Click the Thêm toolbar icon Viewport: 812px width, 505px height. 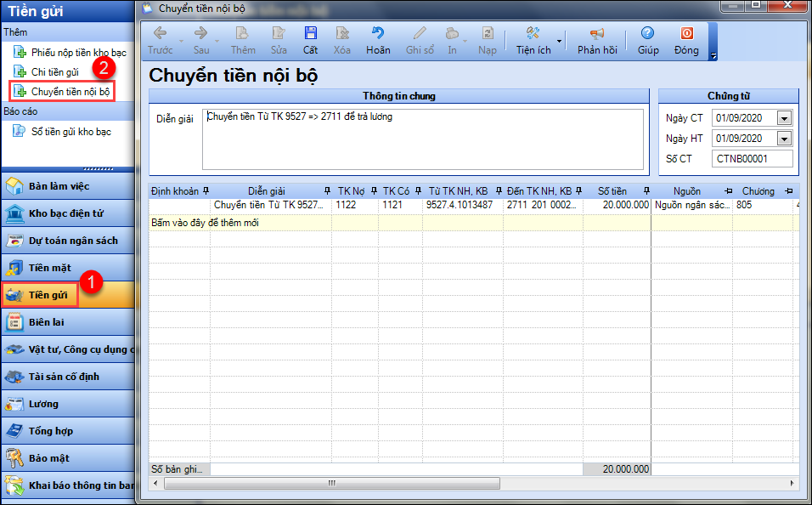(242, 34)
